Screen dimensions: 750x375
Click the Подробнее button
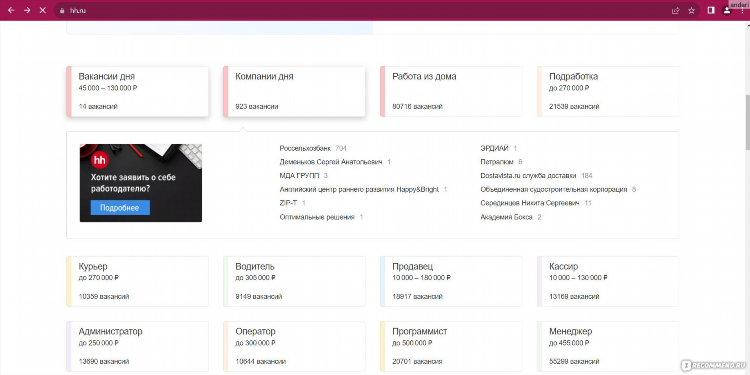point(120,208)
